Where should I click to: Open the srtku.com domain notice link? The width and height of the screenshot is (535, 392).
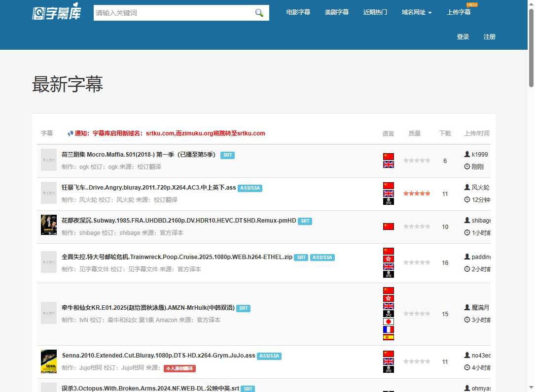170,133
